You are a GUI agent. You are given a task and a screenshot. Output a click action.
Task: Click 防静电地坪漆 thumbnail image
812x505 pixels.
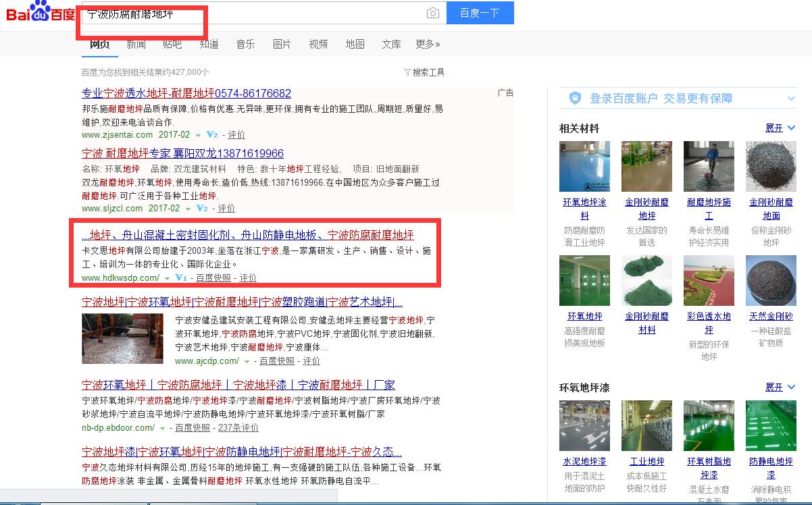coord(771,425)
